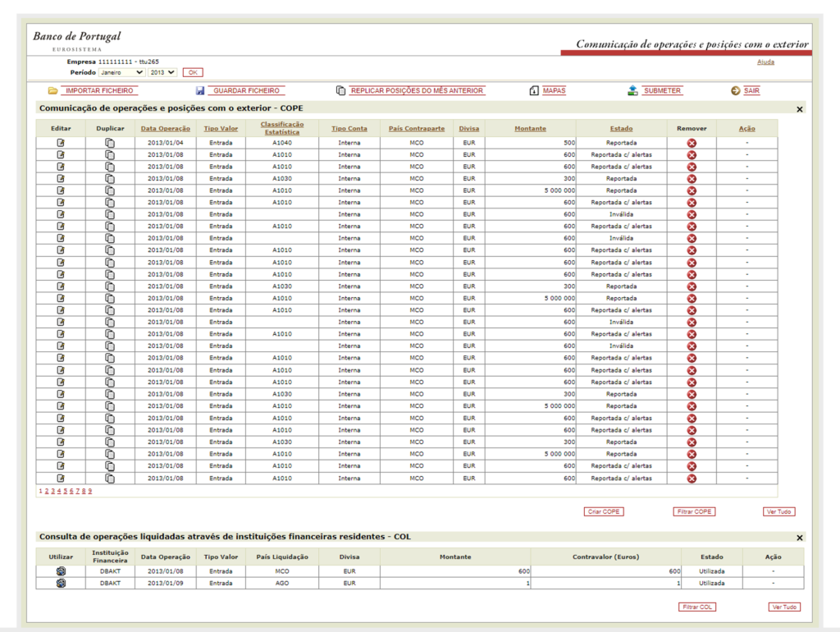Go to page 2 of the COPE list

(x=47, y=491)
